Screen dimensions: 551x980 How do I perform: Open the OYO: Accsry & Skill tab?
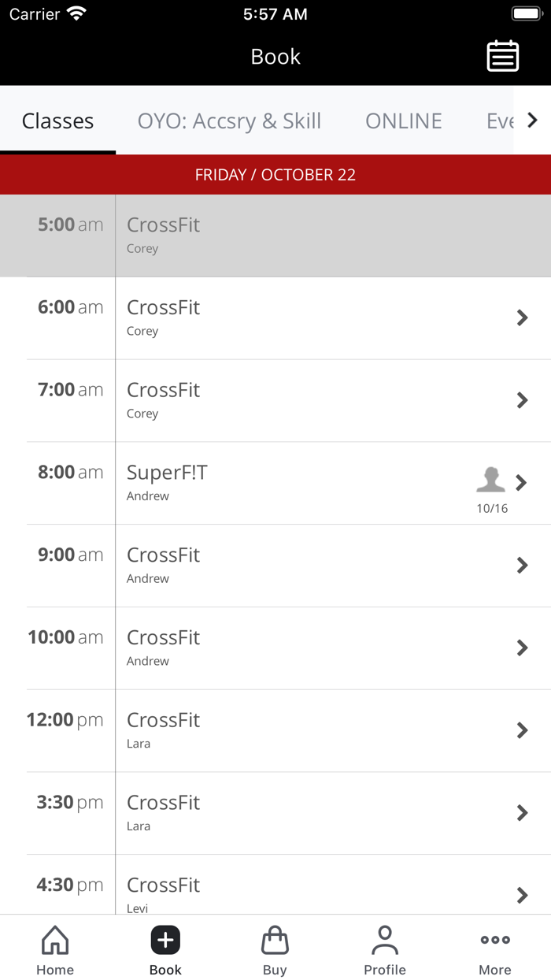(229, 121)
